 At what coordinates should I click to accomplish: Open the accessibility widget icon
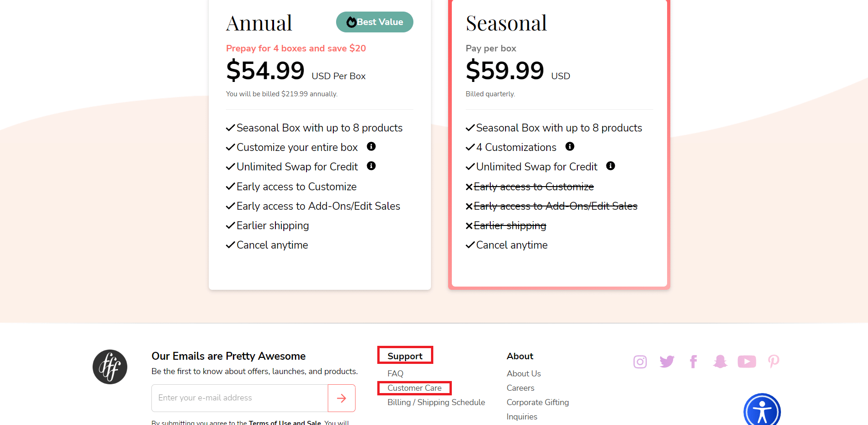(x=762, y=412)
